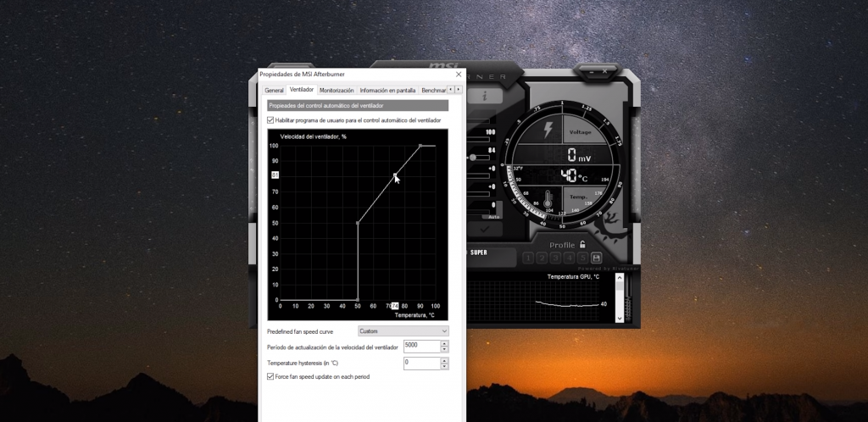This screenshot has width=868, height=422.
Task: Open the Monitorización tab
Action: pos(337,90)
